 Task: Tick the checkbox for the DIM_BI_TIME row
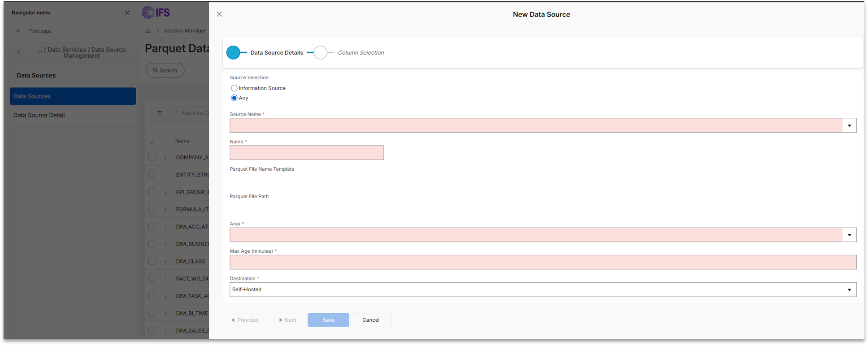click(152, 313)
